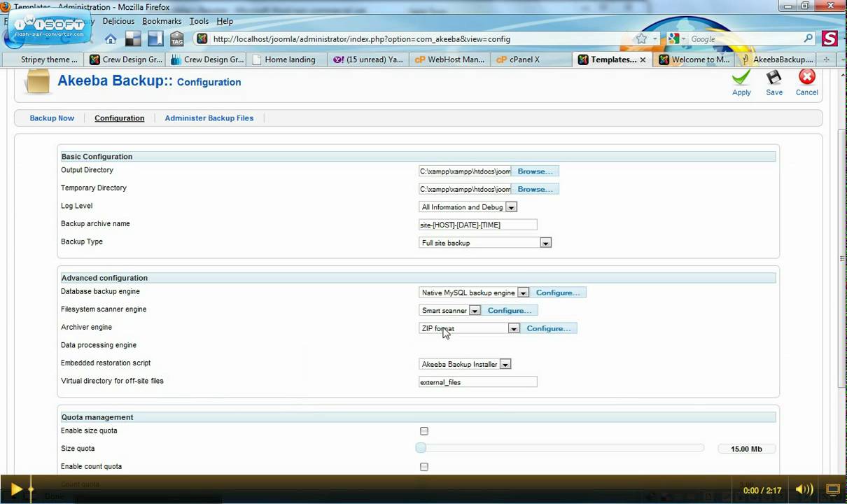Screen dimensions: 847x504
Task: Click the red Cancel icon
Action: tap(806, 77)
